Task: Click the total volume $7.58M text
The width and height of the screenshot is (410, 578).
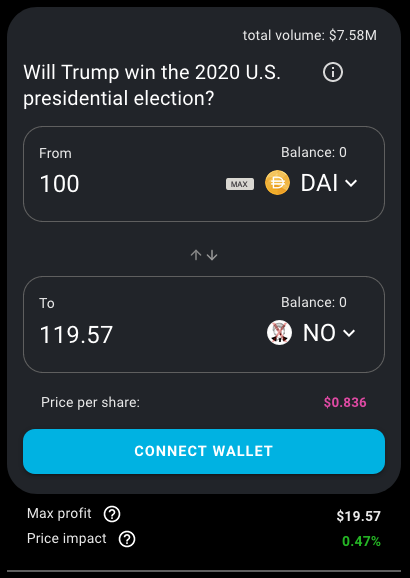Action: pos(310,36)
